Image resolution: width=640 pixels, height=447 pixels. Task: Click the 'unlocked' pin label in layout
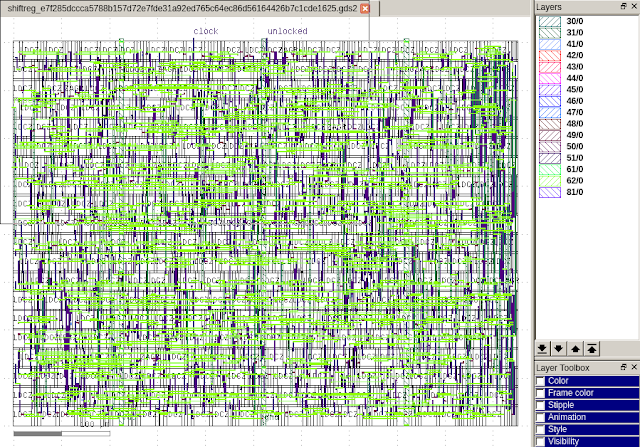point(287,31)
